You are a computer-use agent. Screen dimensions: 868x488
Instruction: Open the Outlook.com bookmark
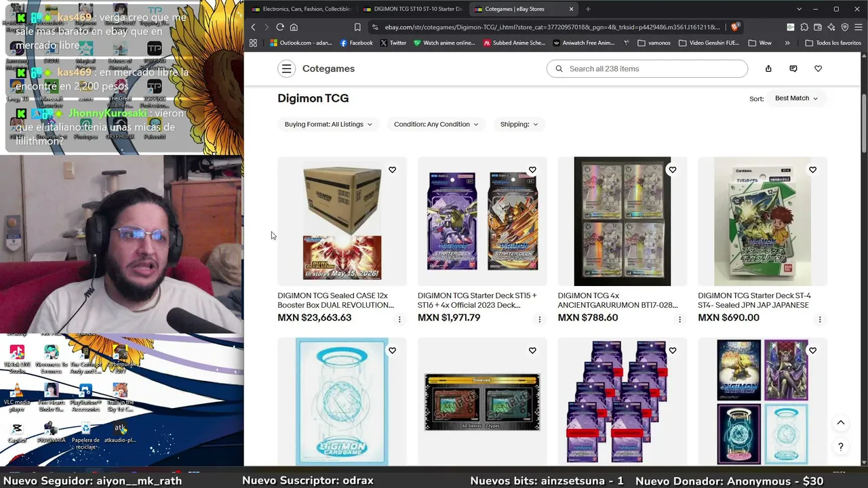click(x=301, y=43)
